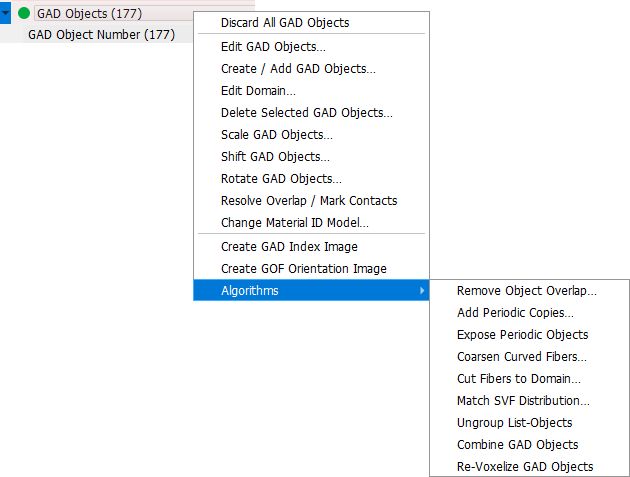Click Shift GAD Objects option

point(275,157)
